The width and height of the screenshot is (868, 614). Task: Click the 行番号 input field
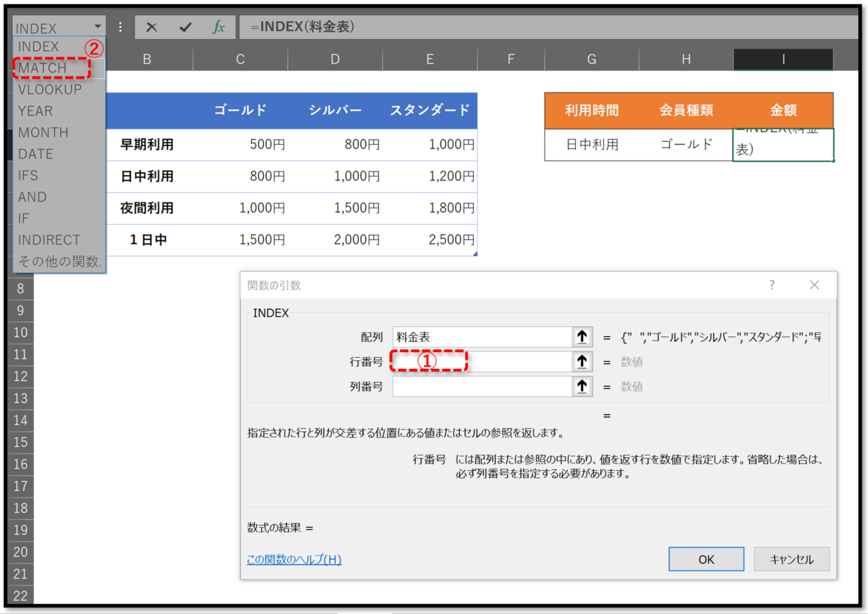(482, 362)
